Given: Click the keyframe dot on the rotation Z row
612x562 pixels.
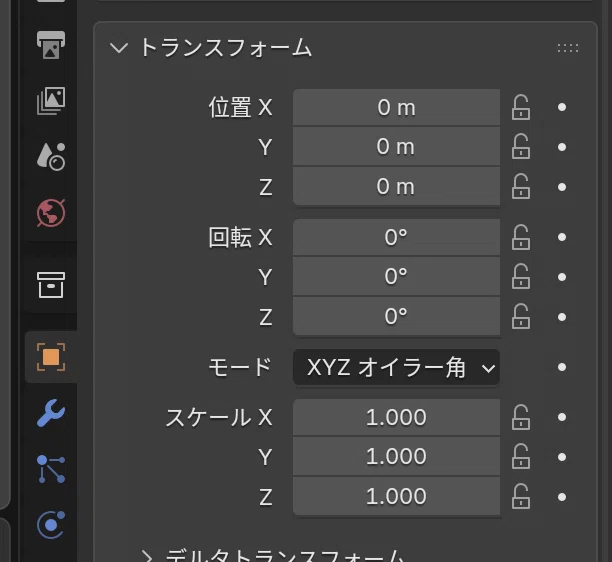Looking at the screenshot, I should pyautogui.click(x=562, y=317).
